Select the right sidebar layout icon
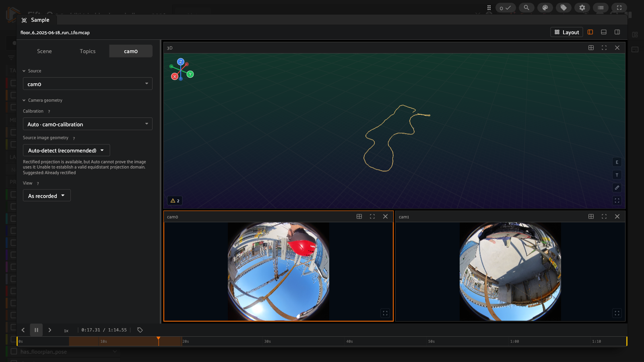644x362 pixels. point(617,32)
